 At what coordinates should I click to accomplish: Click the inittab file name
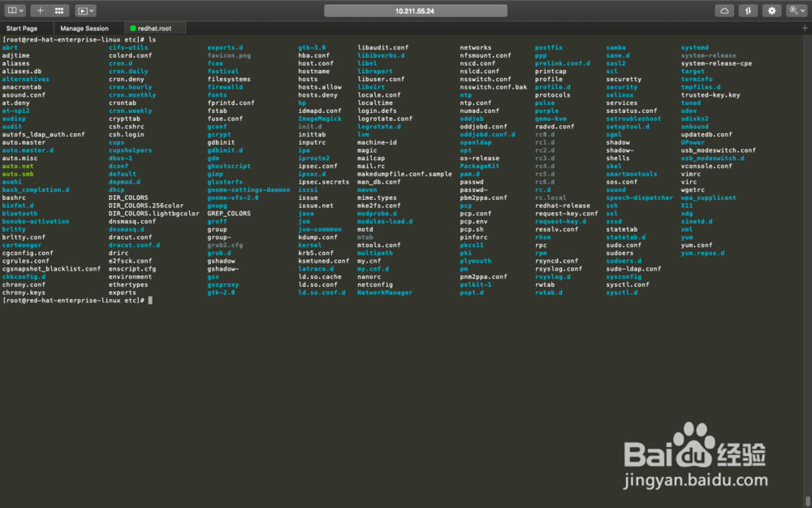(x=312, y=134)
